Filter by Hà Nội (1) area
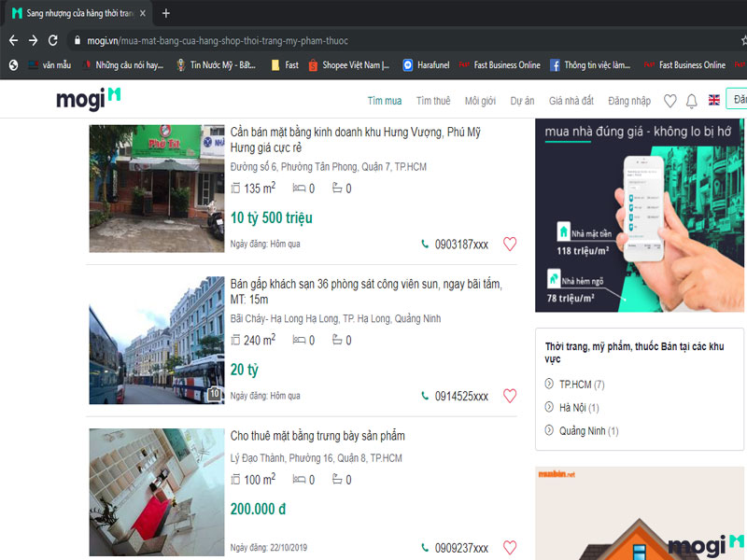 579,408
